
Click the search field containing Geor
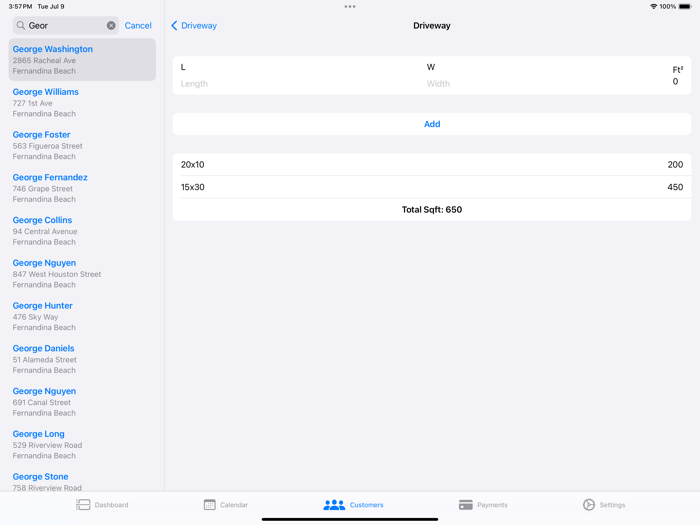[66, 25]
